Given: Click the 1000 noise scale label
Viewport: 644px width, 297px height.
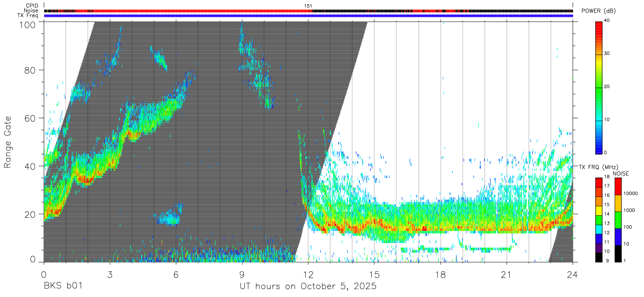Looking at the screenshot, I should (x=630, y=211).
